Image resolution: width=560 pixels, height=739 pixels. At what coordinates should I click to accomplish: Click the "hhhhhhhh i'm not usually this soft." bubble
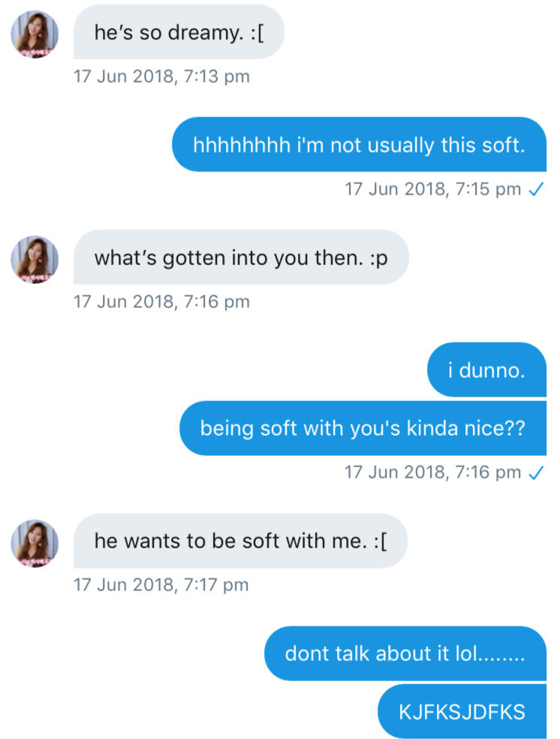click(359, 145)
